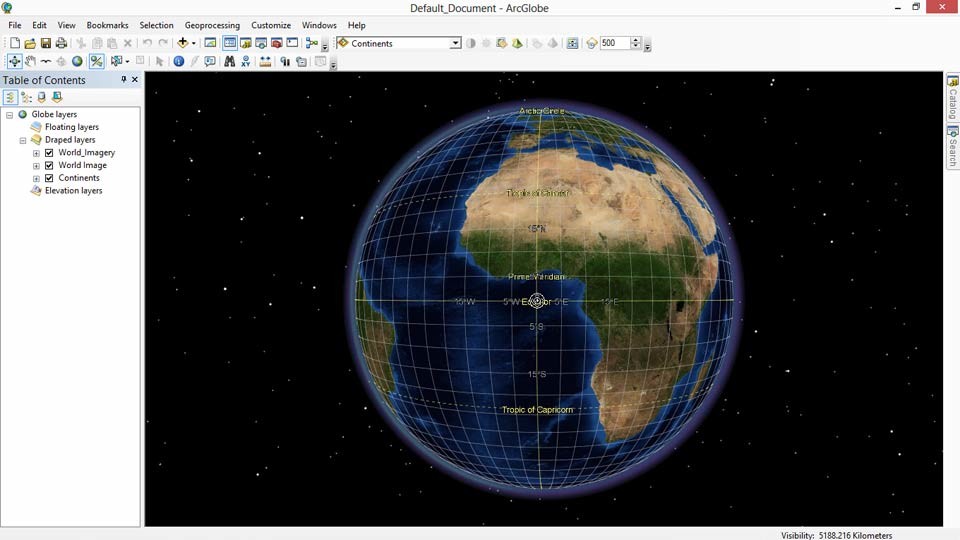The width and height of the screenshot is (960, 540).
Task: Open the Find binoculars tool
Action: (230, 61)
